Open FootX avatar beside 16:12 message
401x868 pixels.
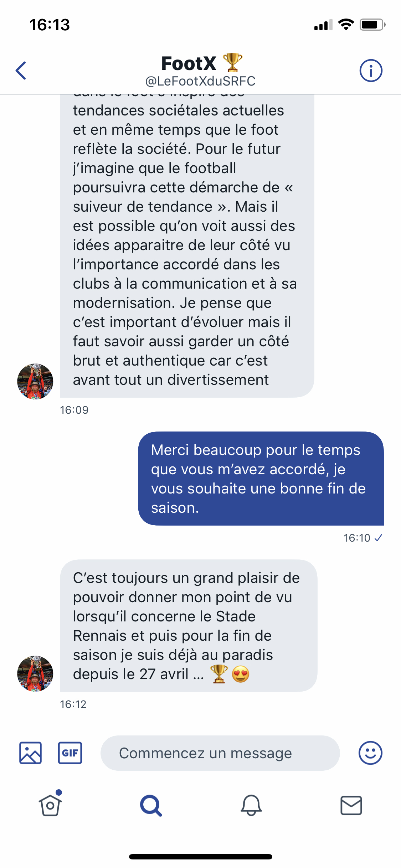(35, 673)
